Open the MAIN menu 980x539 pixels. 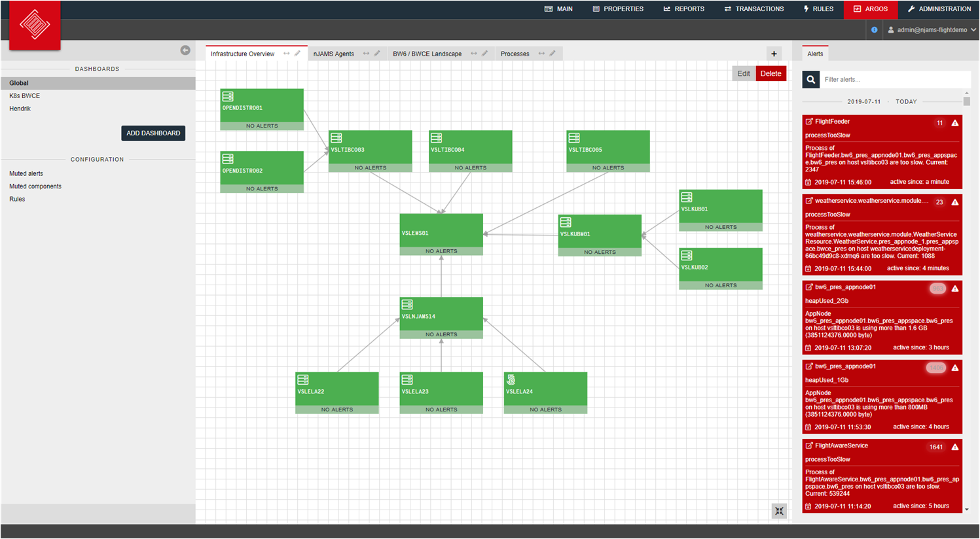[x=558, y=9]
